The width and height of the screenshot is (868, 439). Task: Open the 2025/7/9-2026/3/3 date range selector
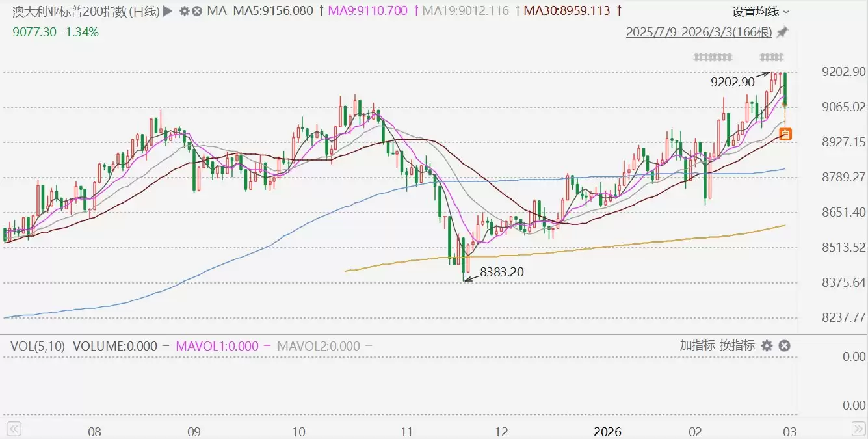click(700, 32)
